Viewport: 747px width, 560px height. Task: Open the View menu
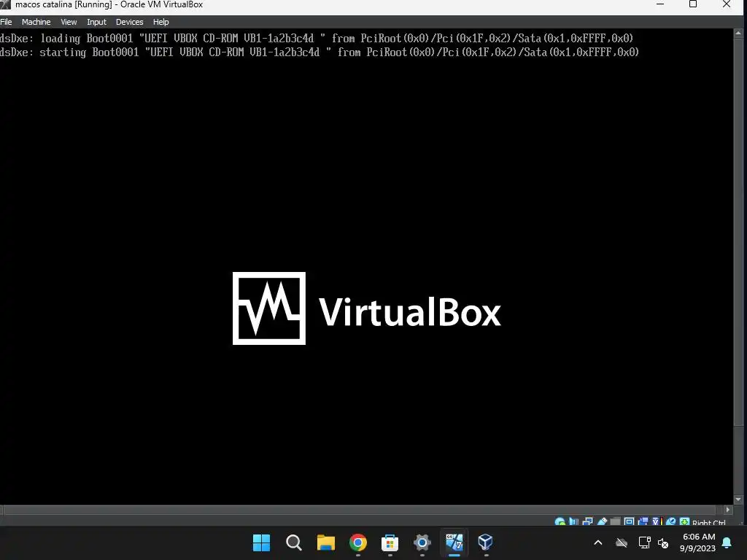(69, 22)
